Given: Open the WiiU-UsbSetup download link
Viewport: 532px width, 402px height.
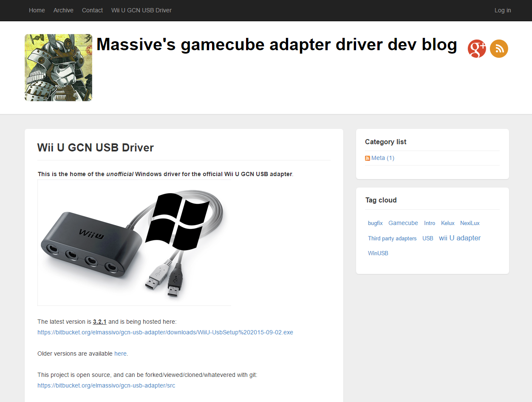Looking at the screenshot, I should coord(165,332).
